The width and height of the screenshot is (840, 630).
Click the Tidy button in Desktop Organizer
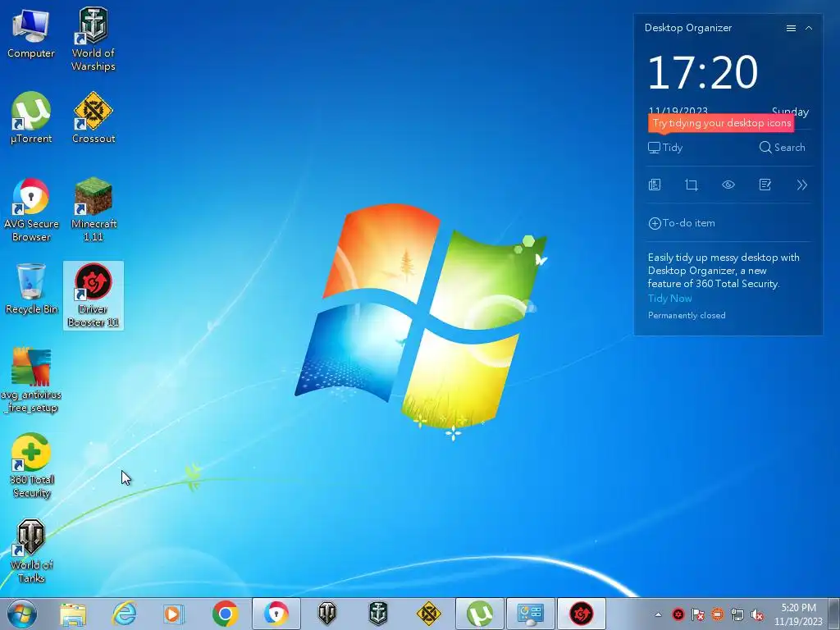[665, 148]
